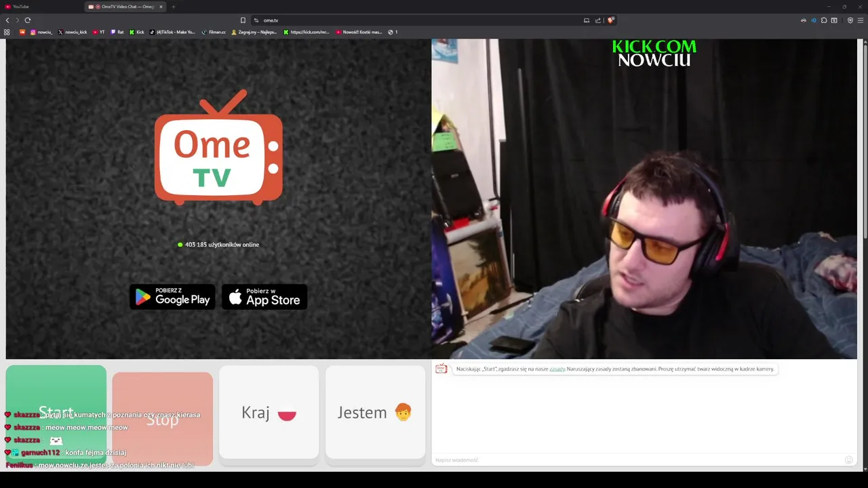Open Brave Shields lion icon
868x488 pixels.
click(x=610, y=20)
